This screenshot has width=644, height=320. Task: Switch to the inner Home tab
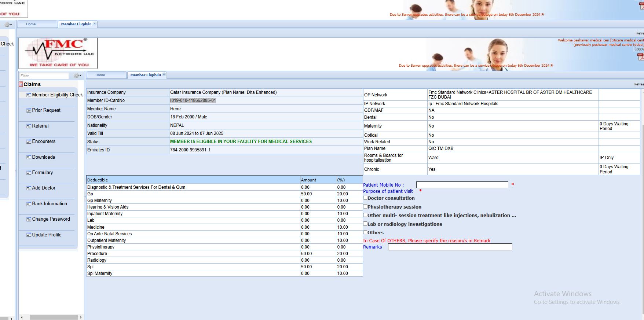point(100,75)
